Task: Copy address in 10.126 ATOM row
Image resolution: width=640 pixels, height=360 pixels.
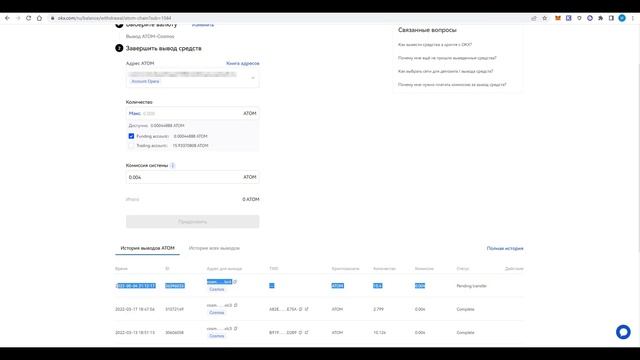Action: point(236,329)
